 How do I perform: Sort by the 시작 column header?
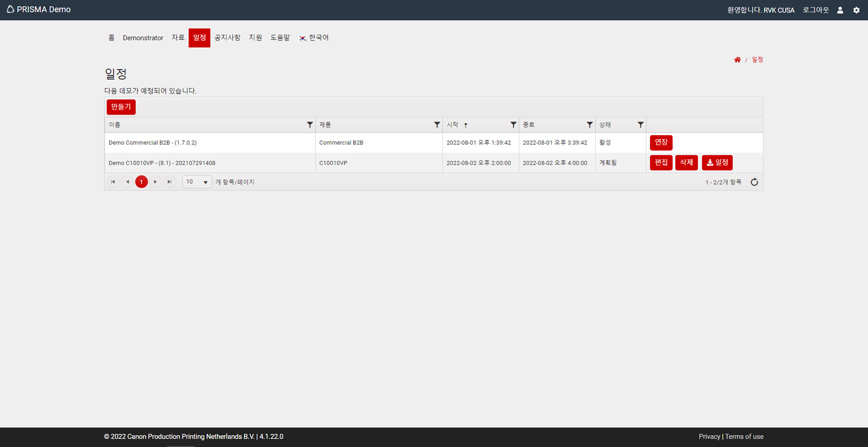click(453, 125)
